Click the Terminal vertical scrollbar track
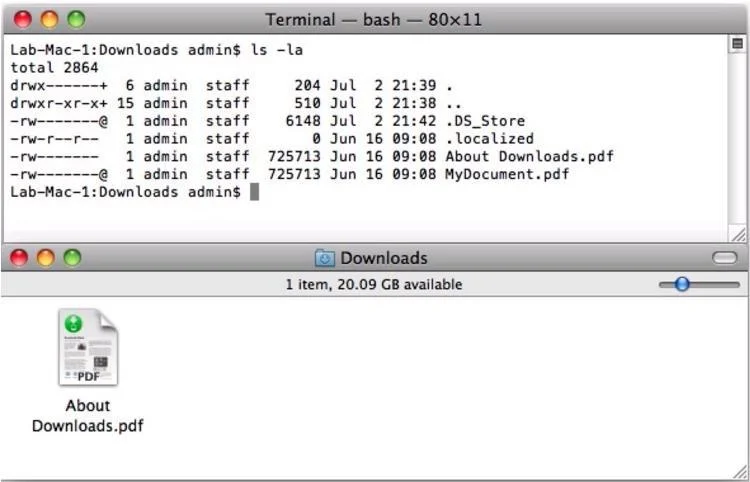This screenshot has height=482, width=750. click(x=737, y=139)
